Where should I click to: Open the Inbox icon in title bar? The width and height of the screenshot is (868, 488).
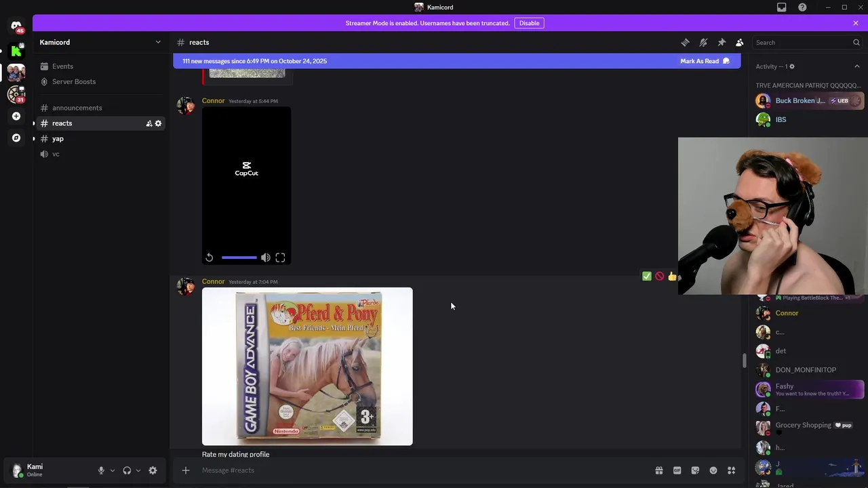[x=781, y=7]
